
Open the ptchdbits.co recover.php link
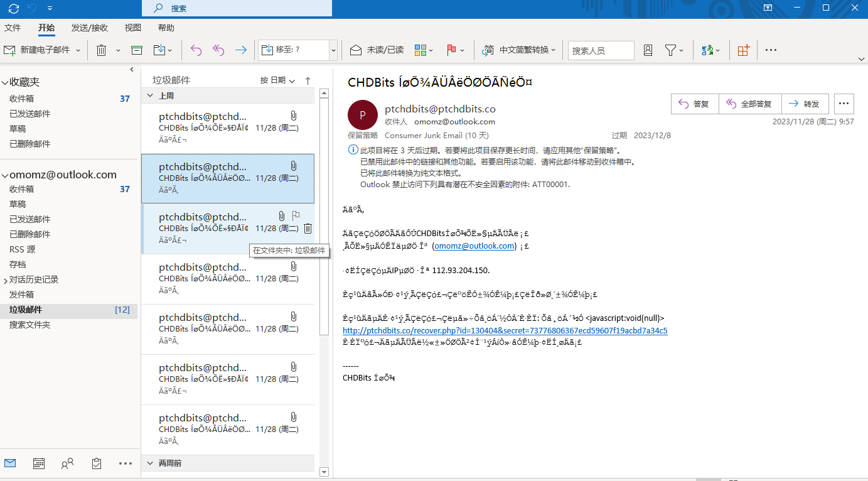pyautogui.click(x=505, y=330)
